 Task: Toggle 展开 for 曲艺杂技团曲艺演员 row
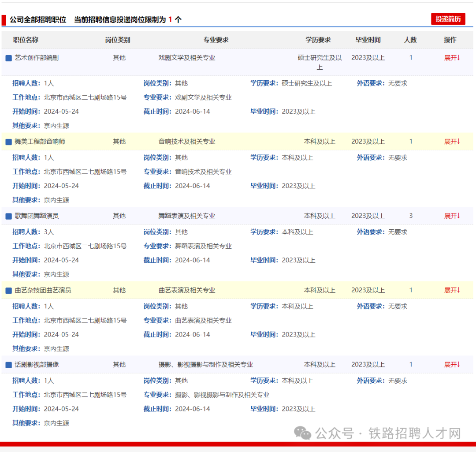click(x=452, y=291)
